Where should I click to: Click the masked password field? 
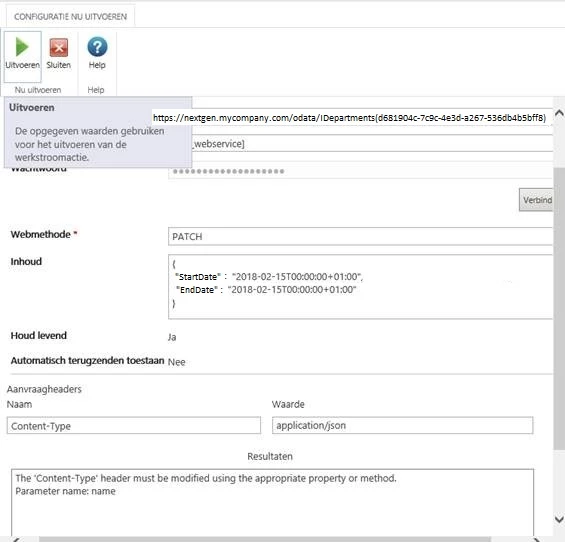(360, 171)
